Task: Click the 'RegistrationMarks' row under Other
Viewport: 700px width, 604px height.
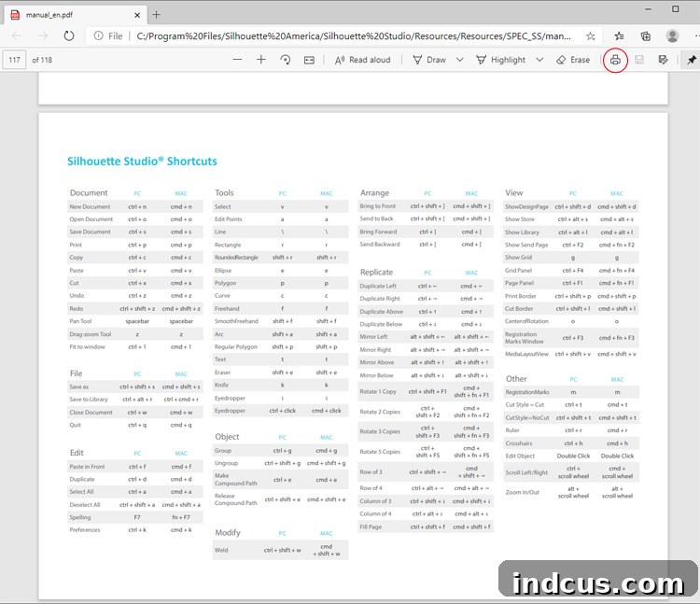Action: click(x=571, y=392)
